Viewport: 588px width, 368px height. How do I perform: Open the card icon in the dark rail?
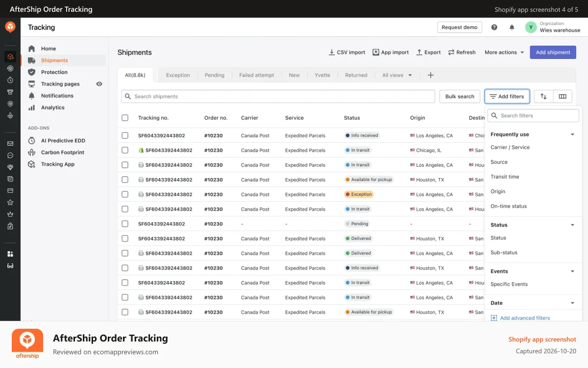[10, 190]
